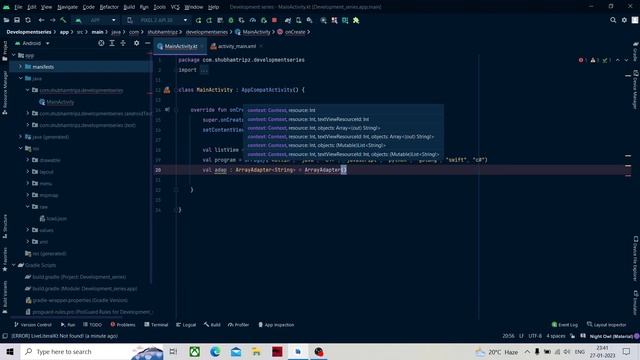This screenshot has height=360, width=640.
Task: Click the Save All toolbar icon
Action: [x=17, y=20]
